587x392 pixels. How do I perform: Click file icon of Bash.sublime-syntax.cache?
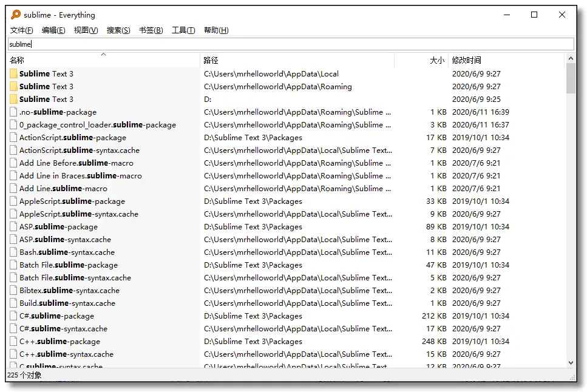(x=13, y=252)
